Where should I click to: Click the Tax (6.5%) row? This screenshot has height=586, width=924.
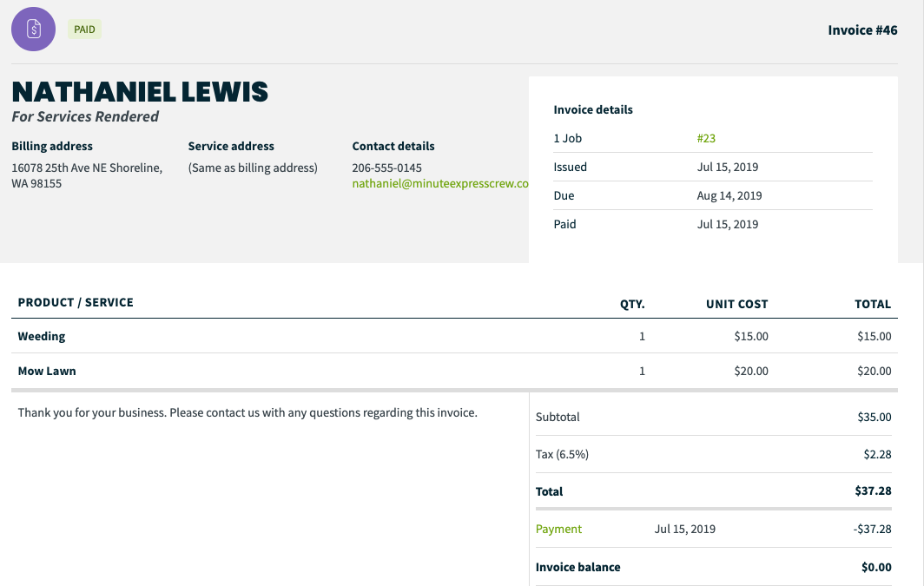pyautogui.click(x=713, y=454)
